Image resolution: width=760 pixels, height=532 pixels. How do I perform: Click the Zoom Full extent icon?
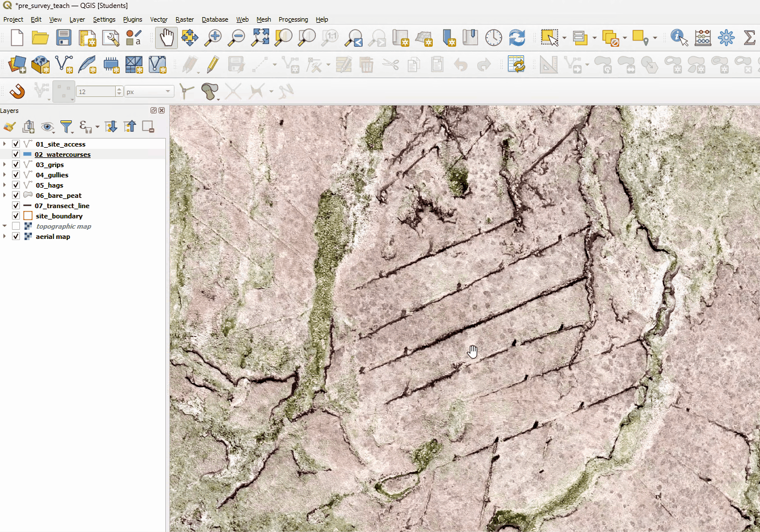tap(260, 38)
